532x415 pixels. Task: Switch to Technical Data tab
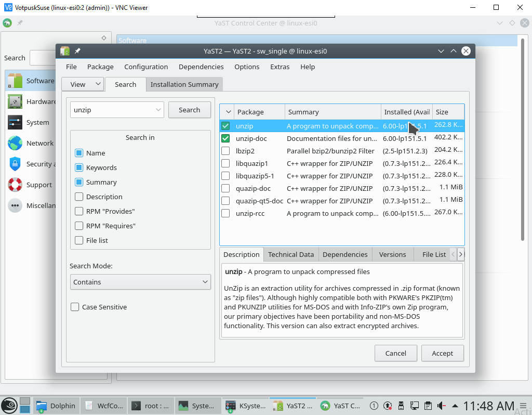(291, 254)
